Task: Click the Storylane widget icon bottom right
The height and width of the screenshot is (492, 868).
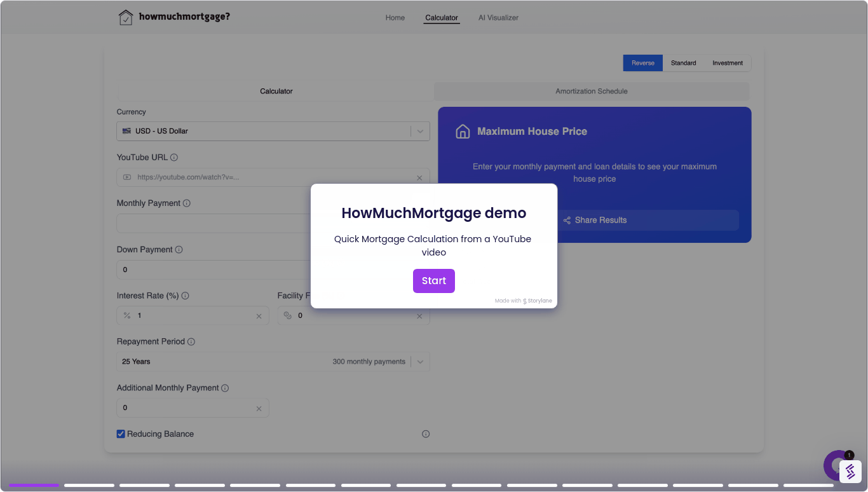Action: point(850,472)
